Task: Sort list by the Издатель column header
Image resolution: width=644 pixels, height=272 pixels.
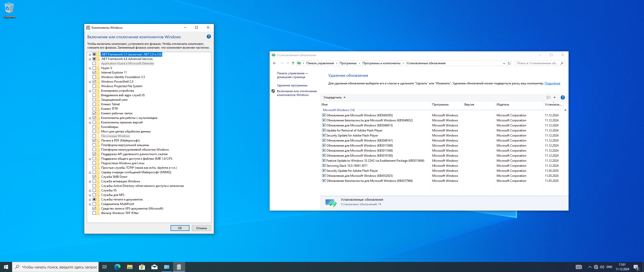Action: (503, 105)
